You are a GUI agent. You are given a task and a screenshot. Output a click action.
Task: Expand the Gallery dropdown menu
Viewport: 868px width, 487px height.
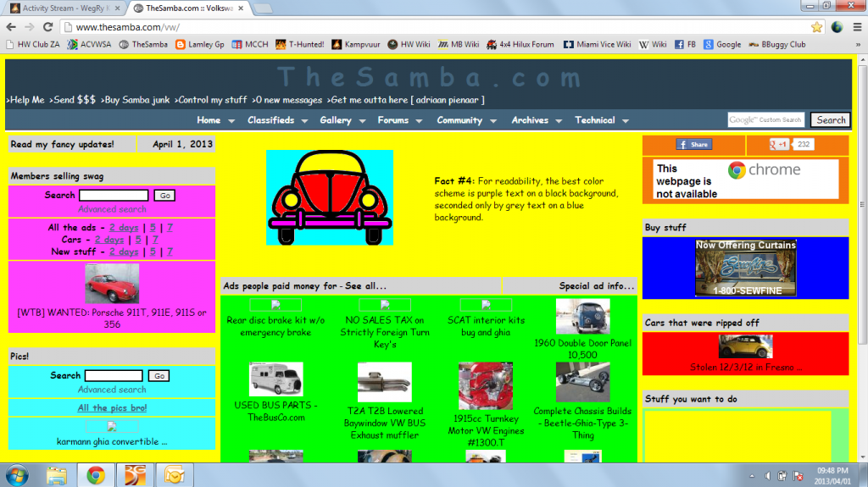point(341,120)
